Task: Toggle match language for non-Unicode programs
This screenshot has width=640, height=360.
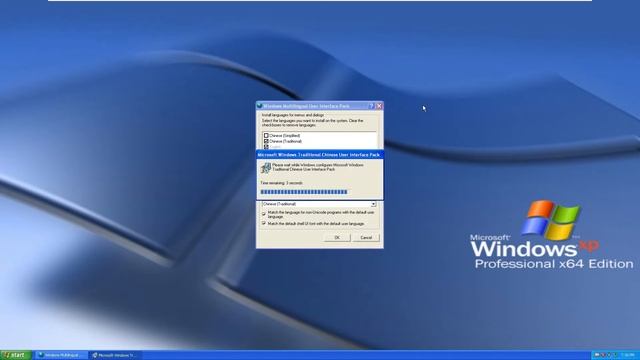Action: click(x=264, y=214)
